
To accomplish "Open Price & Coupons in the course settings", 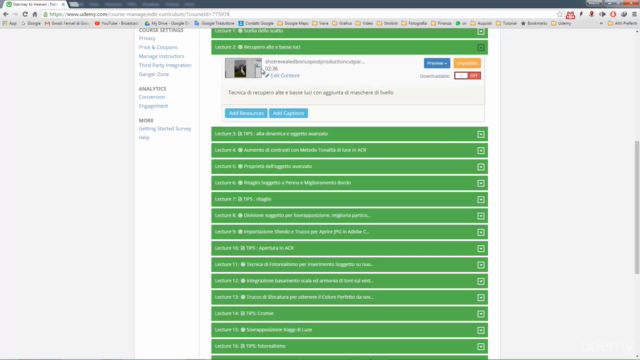I will tap(158, 47).
